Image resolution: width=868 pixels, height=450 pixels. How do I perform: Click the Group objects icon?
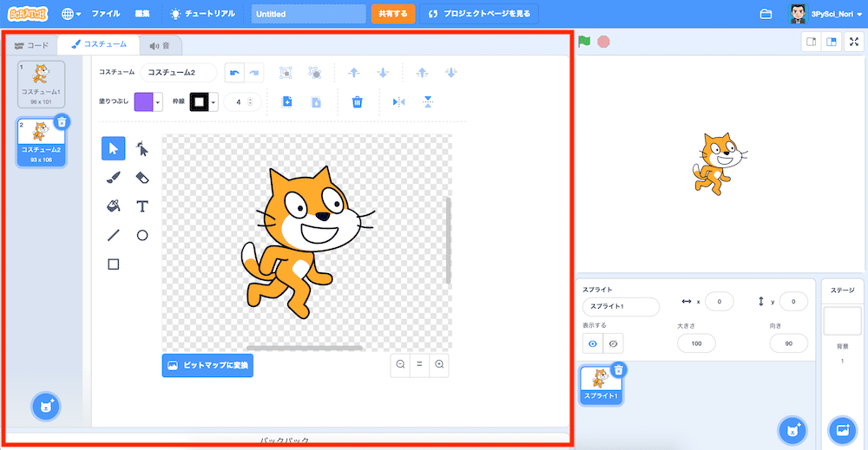click(286, 73)
